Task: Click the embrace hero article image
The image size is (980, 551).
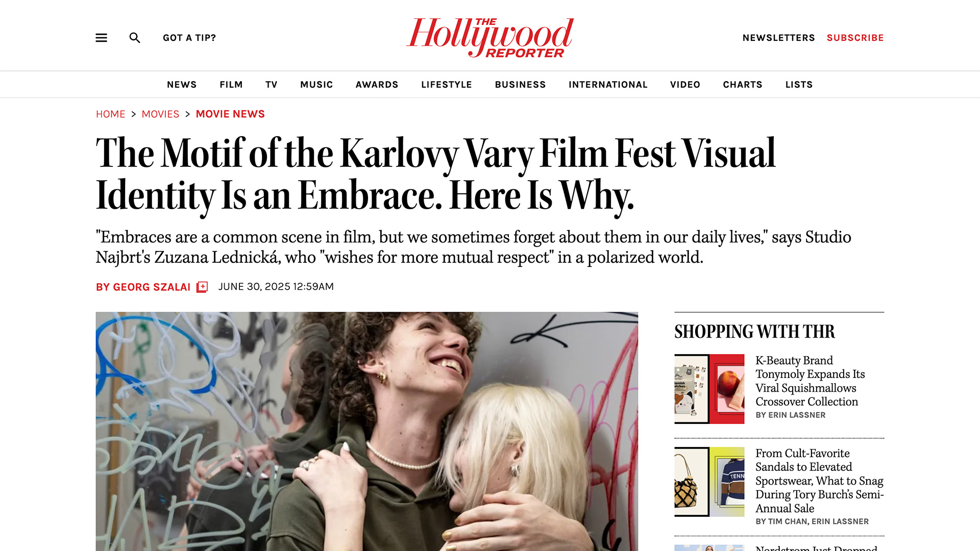Action: coord(367,432)
